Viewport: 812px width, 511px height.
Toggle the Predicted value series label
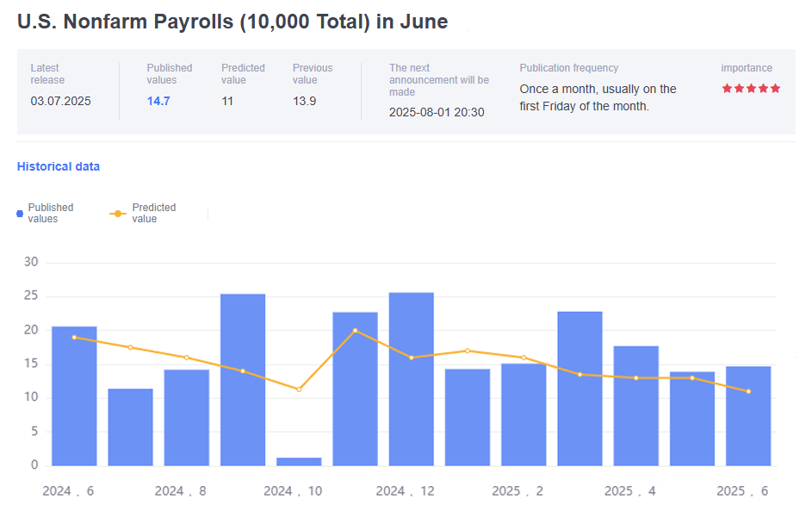tap(153, 213)
